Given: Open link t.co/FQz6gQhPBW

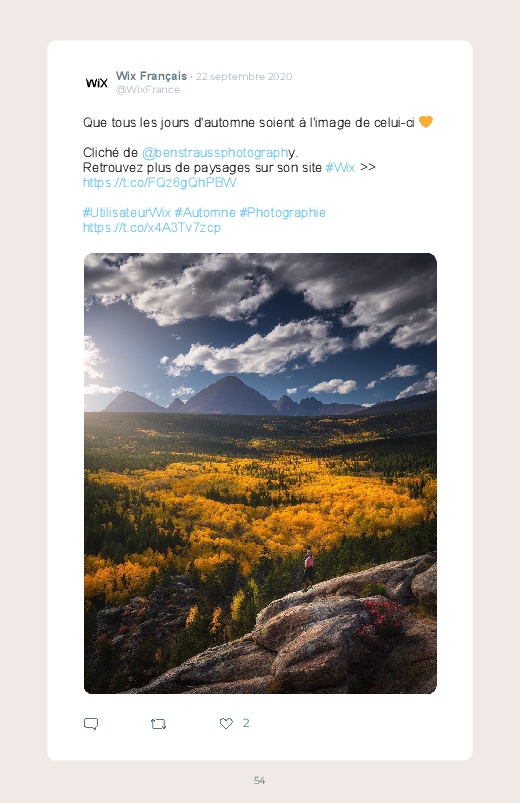Looking at the screenshot, I should coord(159,183).
